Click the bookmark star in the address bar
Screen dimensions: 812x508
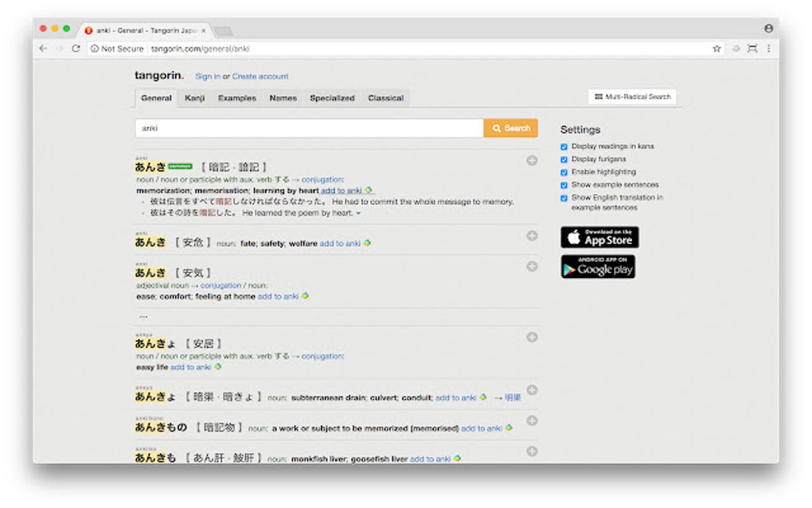click(x=716, y=48)
